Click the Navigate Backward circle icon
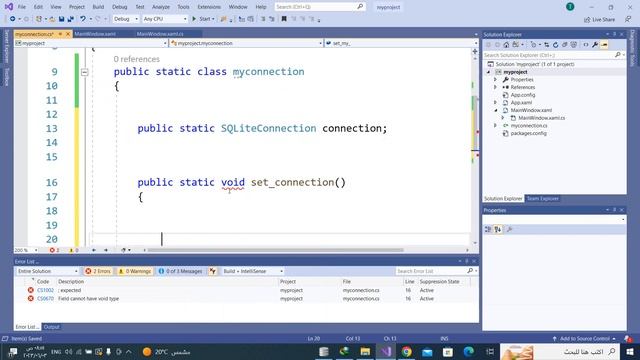 coord(13,19)
